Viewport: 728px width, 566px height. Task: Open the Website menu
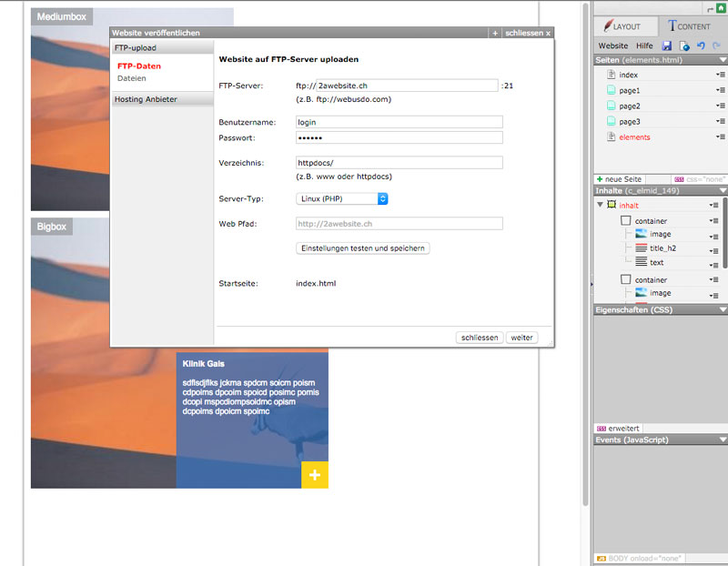click(x=612, y=45)
